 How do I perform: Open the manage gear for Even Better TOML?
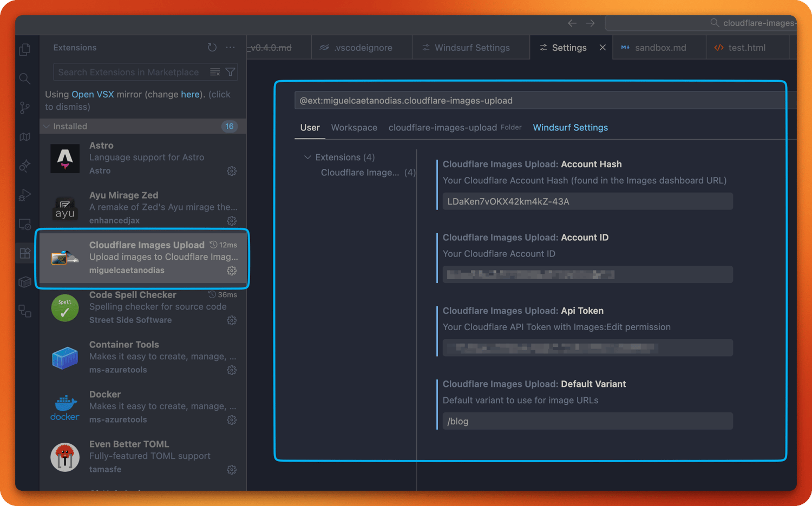(x=232, y=470)
